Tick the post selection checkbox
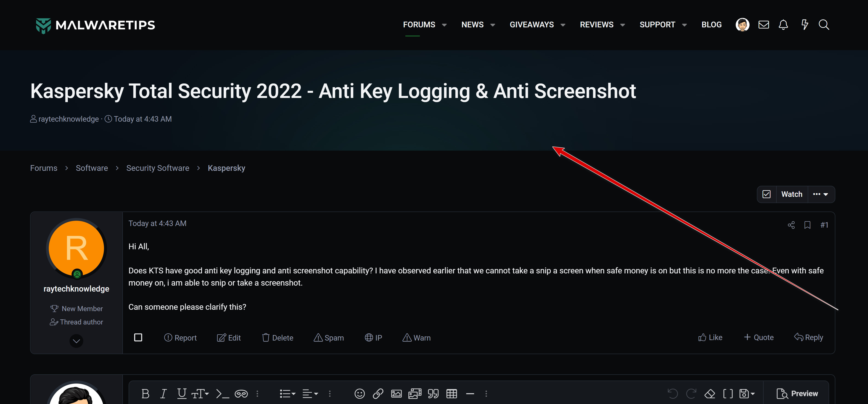This screenshot has width=868, height=404. [138, 337]
